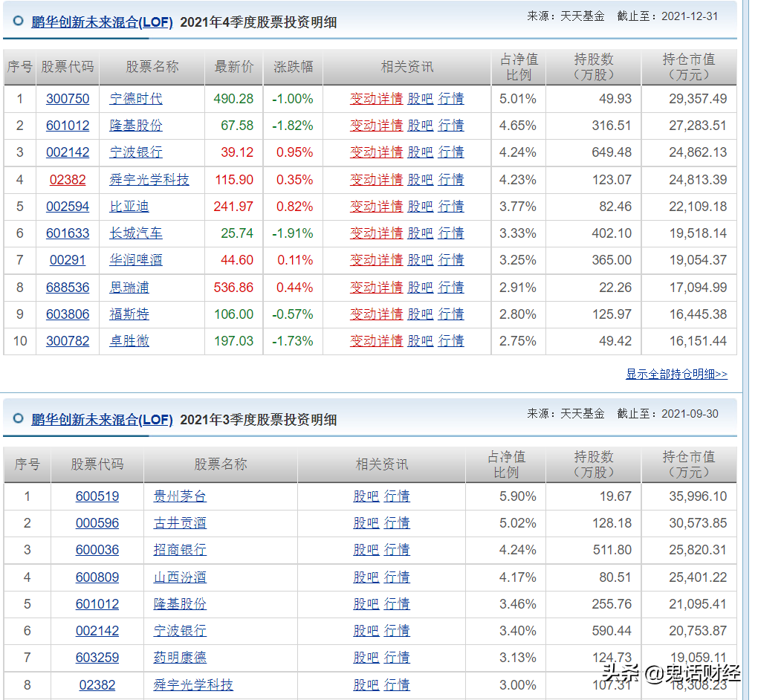The image size is (758, 700).
Task: Click the 490.28 latest price cell
Action: click(x=233, y=99)
